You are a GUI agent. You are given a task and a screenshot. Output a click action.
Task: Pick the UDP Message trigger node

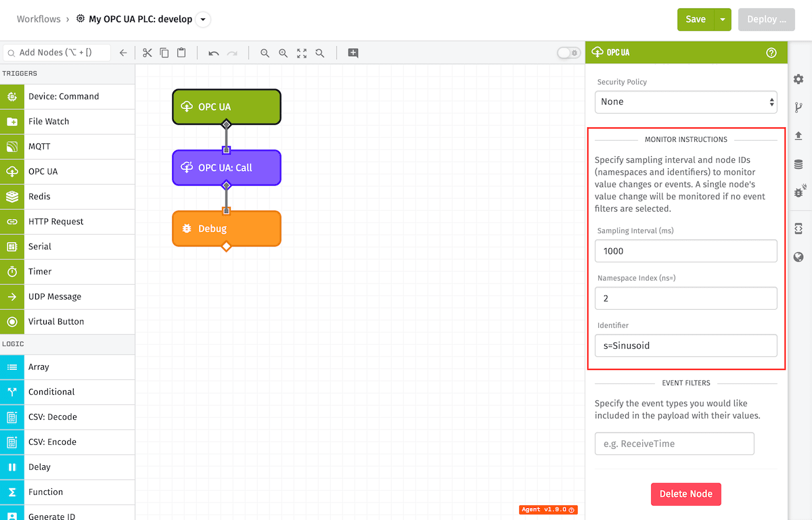pyautogui.click(x=68, y=297)
